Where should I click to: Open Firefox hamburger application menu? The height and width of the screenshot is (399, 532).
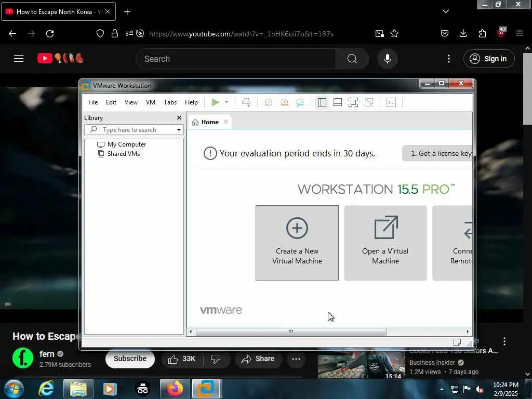pos(519,33)
